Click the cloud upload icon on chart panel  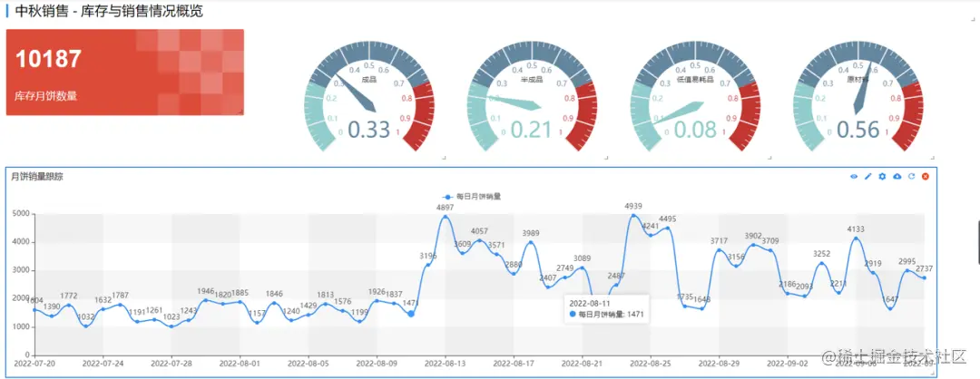897,177
